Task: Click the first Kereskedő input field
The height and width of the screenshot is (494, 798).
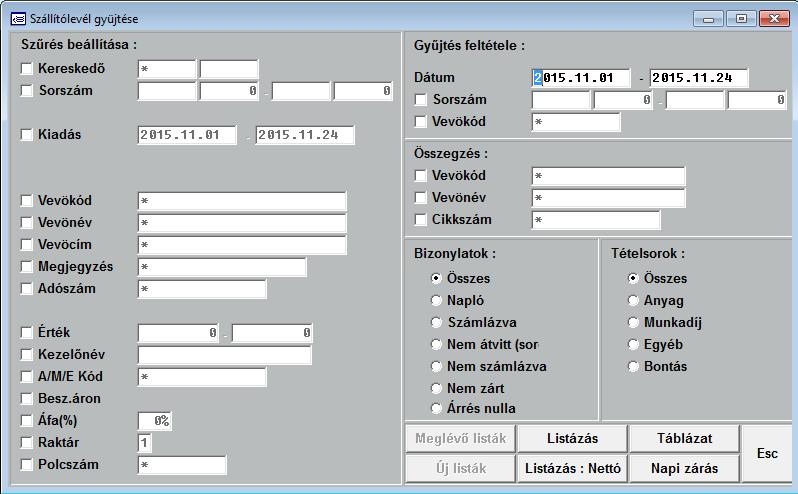Action: click(167, 69)
